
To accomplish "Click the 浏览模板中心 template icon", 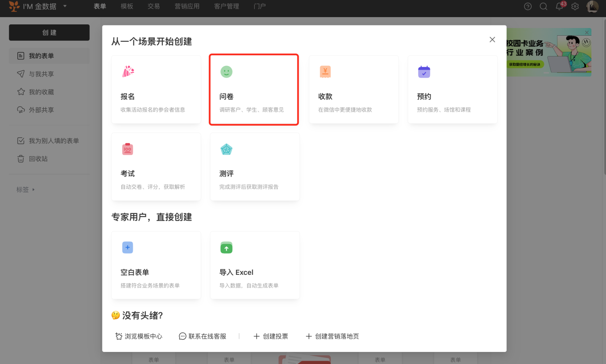I will coord(119,336).
